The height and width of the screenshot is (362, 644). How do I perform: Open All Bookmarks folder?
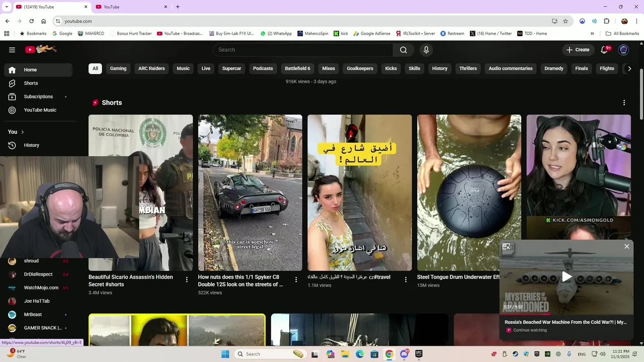tap(622, 34)
